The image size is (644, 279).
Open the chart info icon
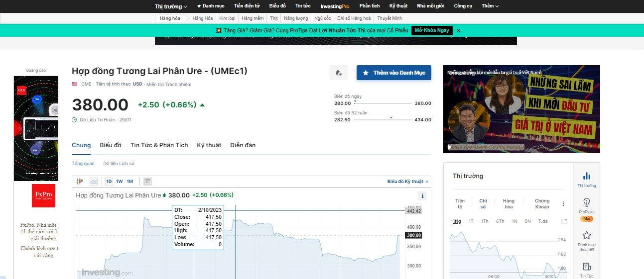pyautogui.click(x=422, y=196)
